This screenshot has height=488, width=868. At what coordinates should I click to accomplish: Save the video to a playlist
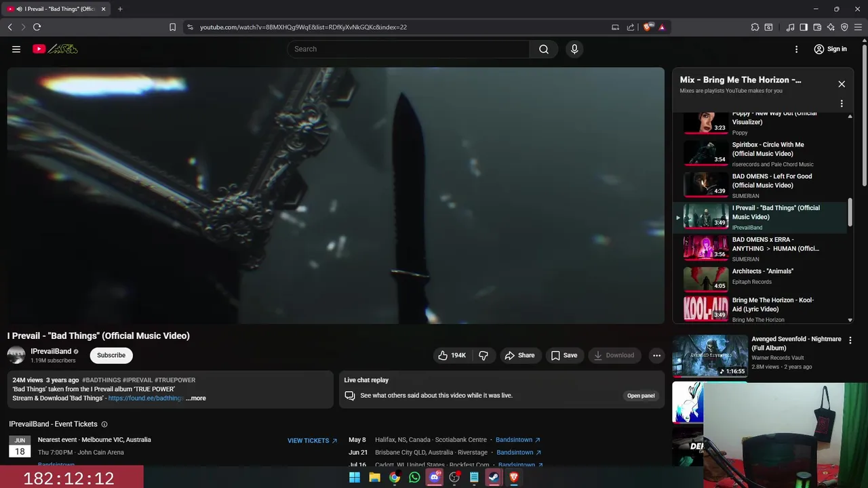(x=564, y=355)
